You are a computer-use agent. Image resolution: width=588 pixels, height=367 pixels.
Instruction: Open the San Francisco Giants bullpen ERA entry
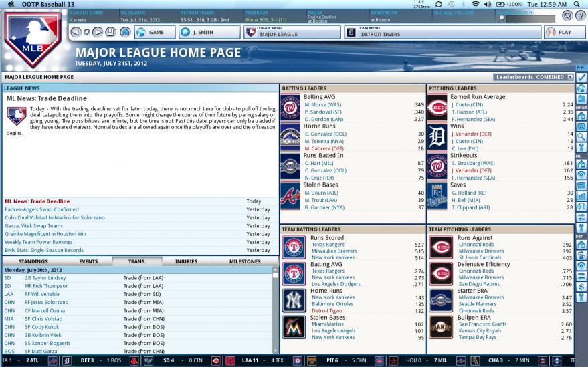(x=482, y=324)
